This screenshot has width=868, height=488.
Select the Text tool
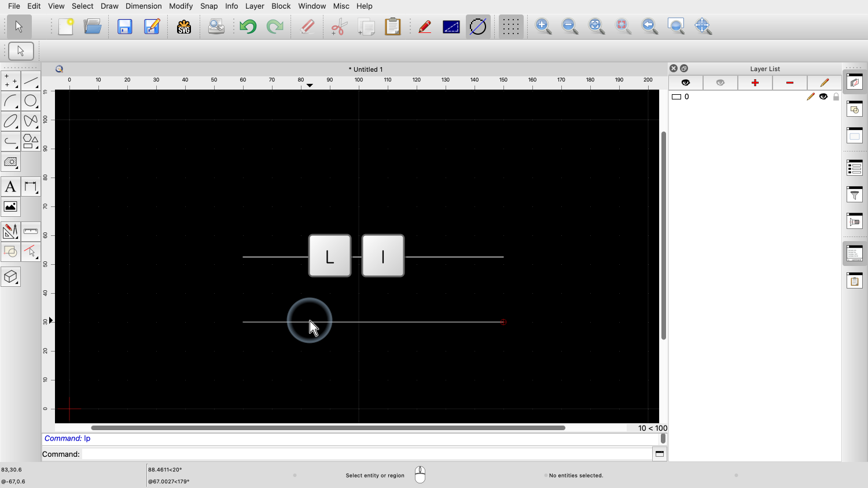coord(10,187)
